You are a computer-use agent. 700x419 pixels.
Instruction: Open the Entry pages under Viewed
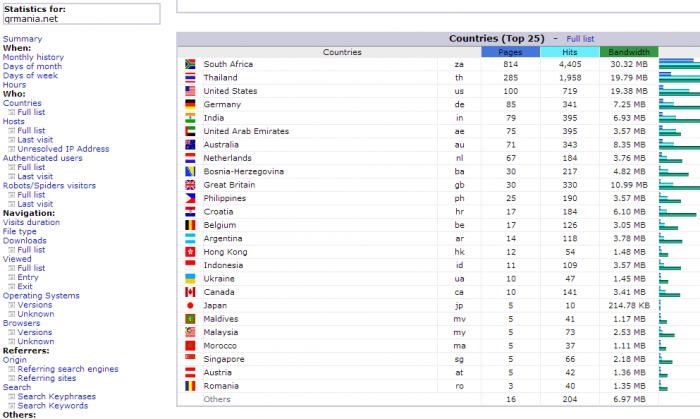(x=28, y=277)
